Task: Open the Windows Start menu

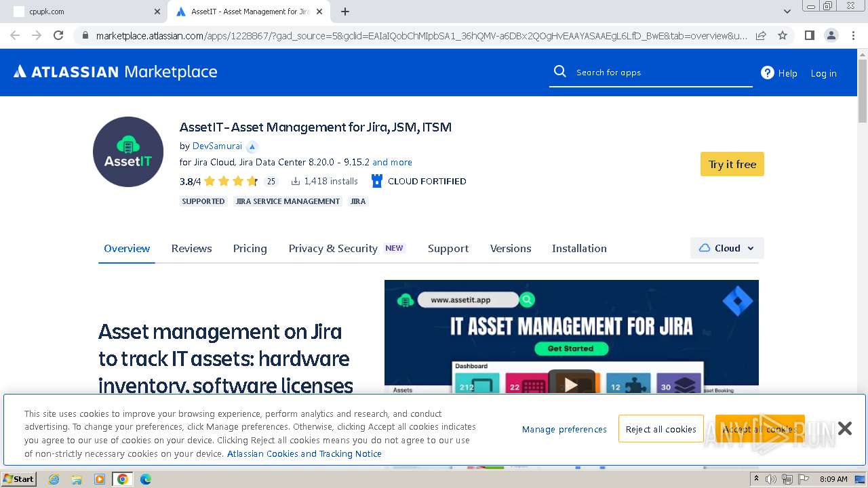Action: tap(18, 479)
